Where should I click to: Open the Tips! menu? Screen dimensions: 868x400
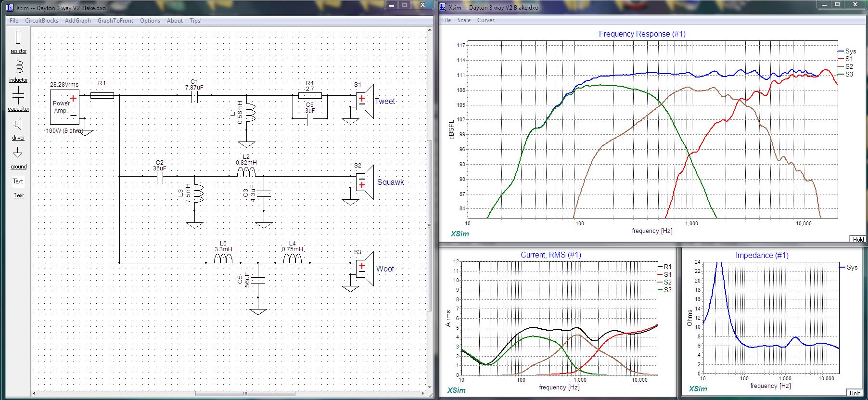(195, 21)
